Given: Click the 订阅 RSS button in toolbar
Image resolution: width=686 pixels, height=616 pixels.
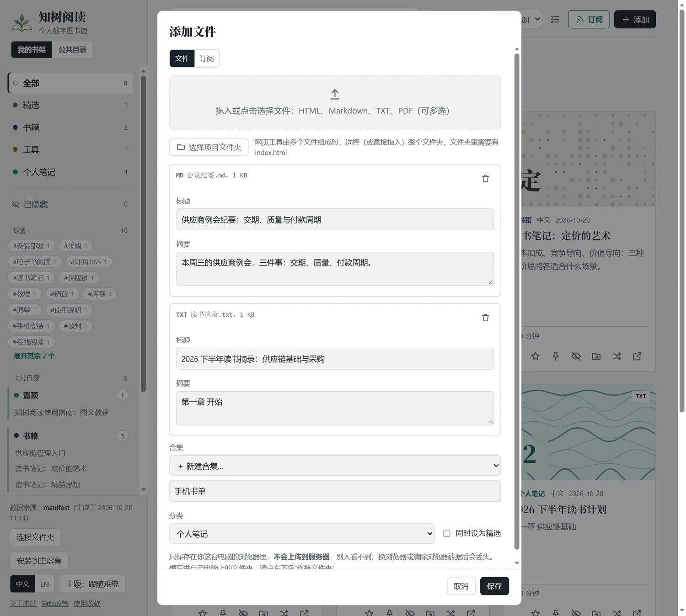Looking at the screenshot, I should 589,19.
